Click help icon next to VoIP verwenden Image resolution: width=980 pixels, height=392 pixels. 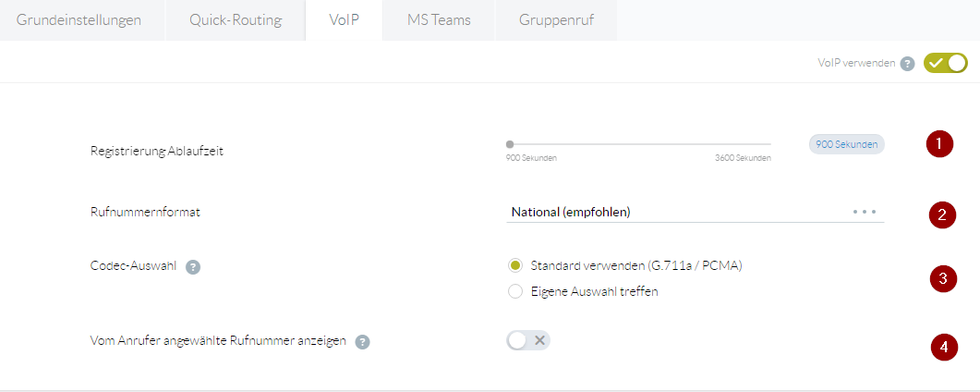pos(908,64)
